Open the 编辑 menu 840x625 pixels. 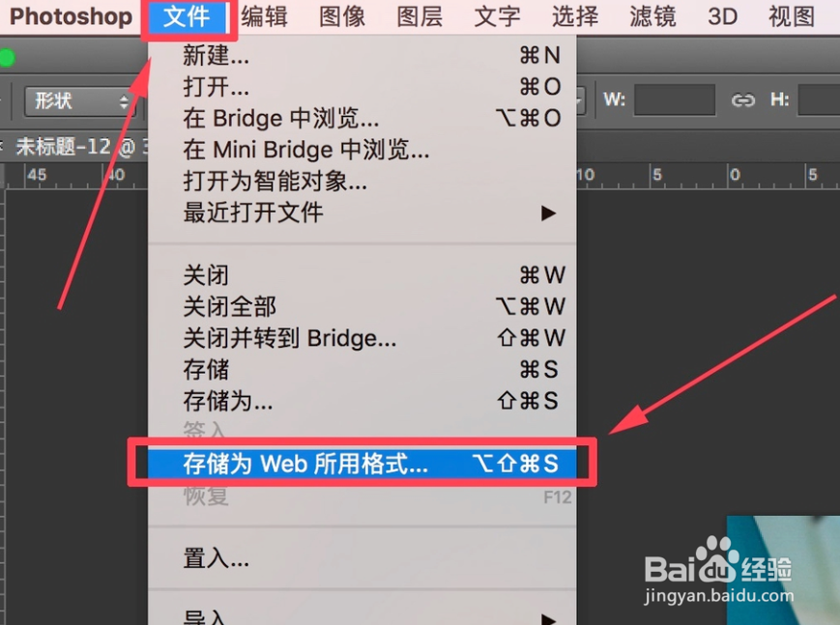click(x=265, y=16)
